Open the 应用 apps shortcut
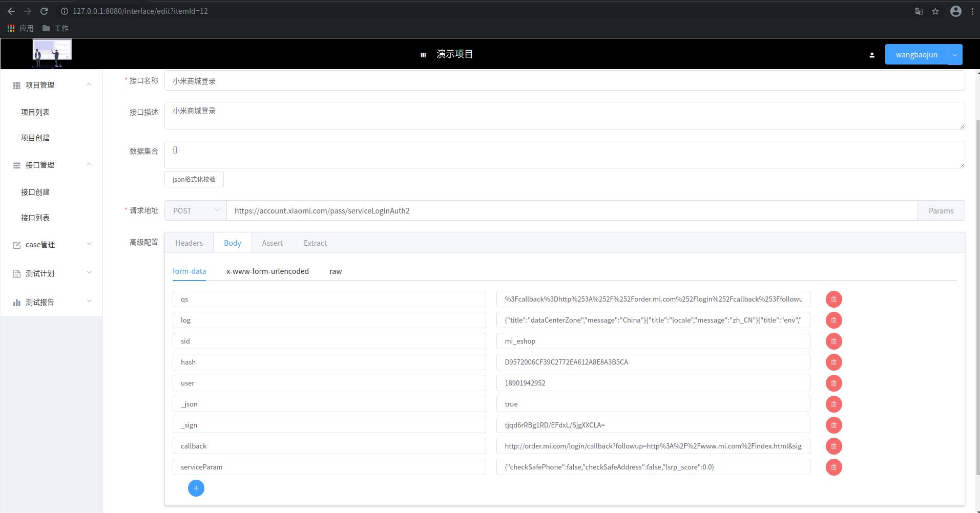 click(x=20, y=28)
